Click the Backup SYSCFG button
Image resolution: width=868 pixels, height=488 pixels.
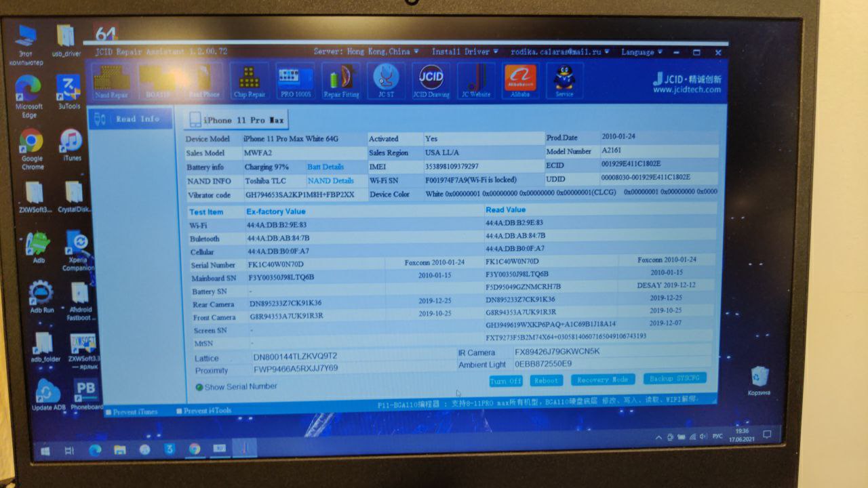tap(673, 378)
